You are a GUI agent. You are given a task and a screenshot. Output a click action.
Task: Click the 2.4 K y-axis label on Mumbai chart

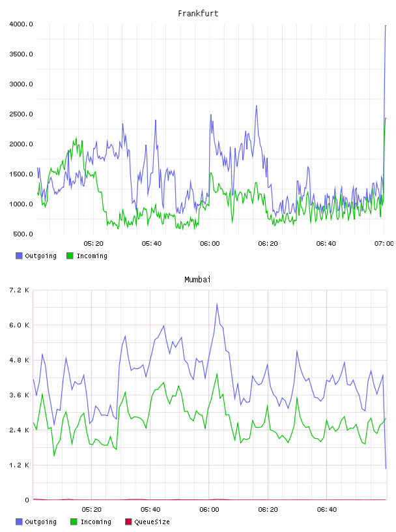coord(19,430)
